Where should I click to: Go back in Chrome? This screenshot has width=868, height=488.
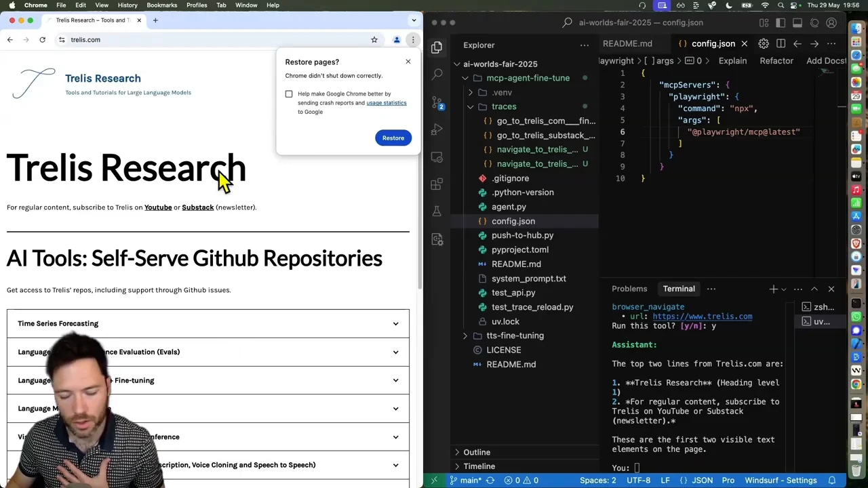pos(9,40)
